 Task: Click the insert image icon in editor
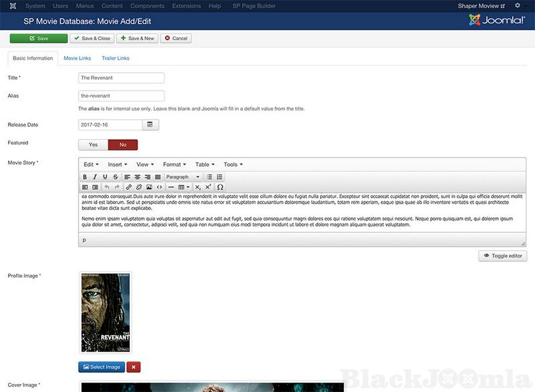point(149,187)
